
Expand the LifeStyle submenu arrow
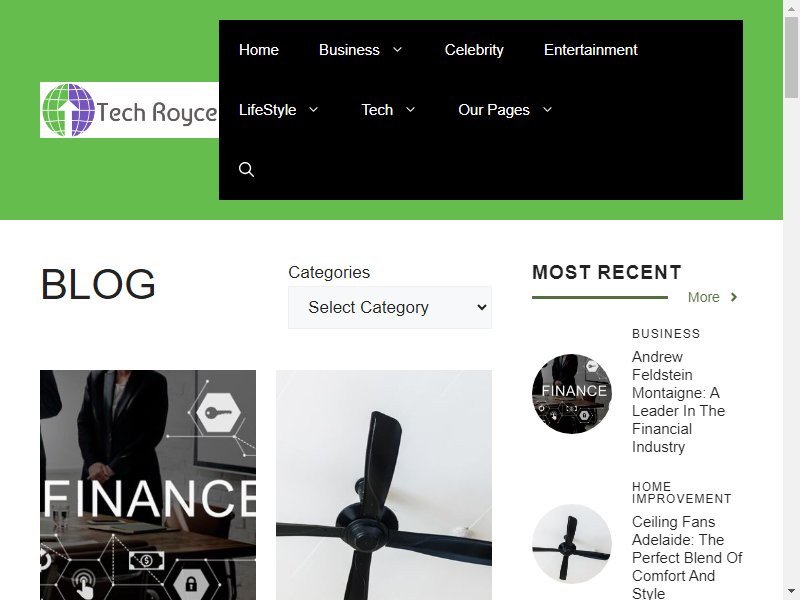(314, 110)
